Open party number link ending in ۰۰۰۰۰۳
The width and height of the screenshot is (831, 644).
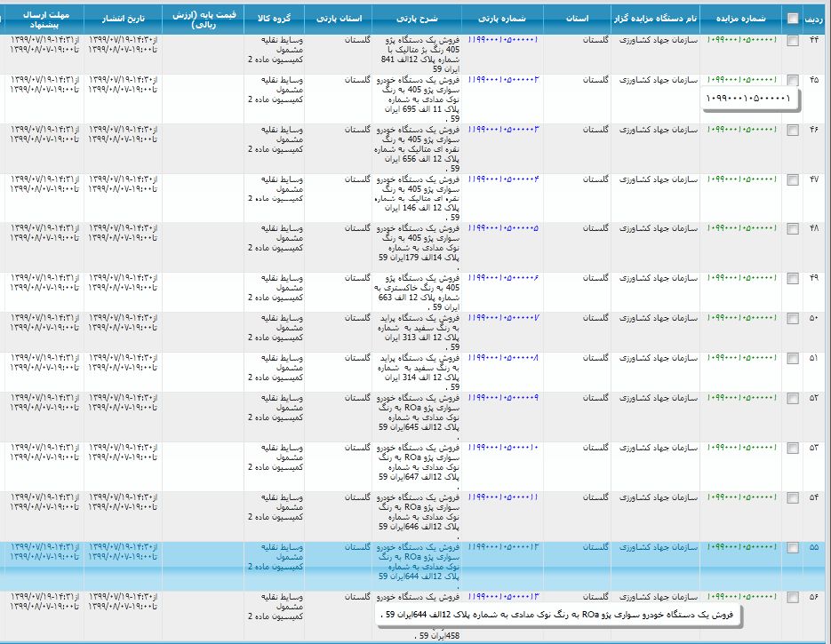click(503, 129)
